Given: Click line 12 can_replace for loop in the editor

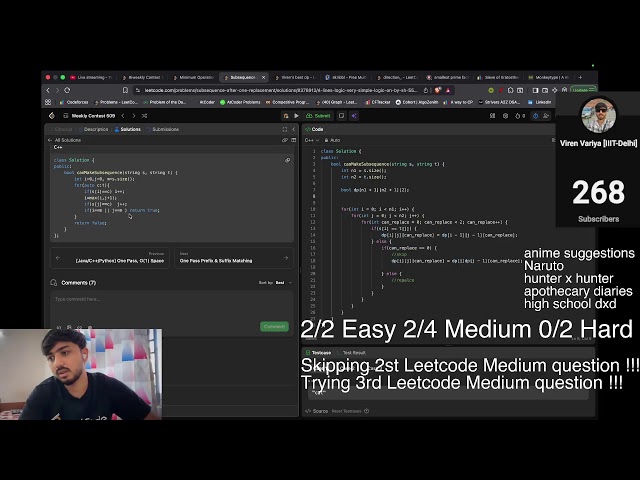Looking at the screenshot, I should tap(434, 222).
